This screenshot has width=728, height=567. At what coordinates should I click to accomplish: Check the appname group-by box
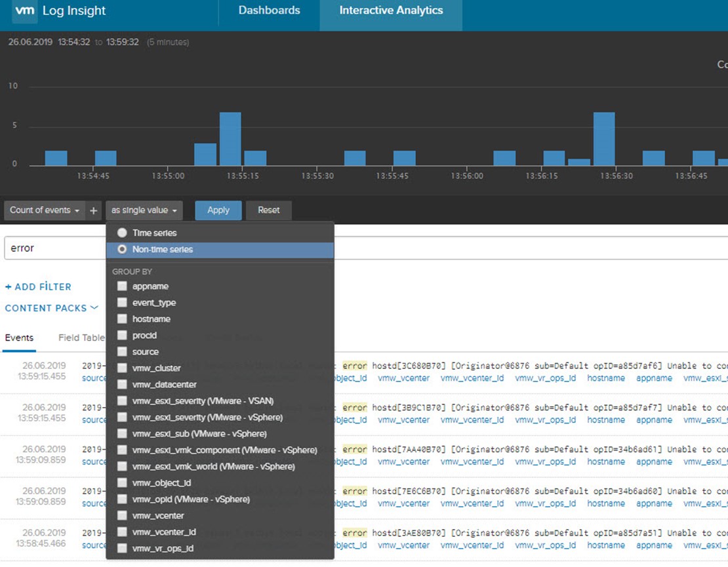pyautogui.click(x=122, y=286)
